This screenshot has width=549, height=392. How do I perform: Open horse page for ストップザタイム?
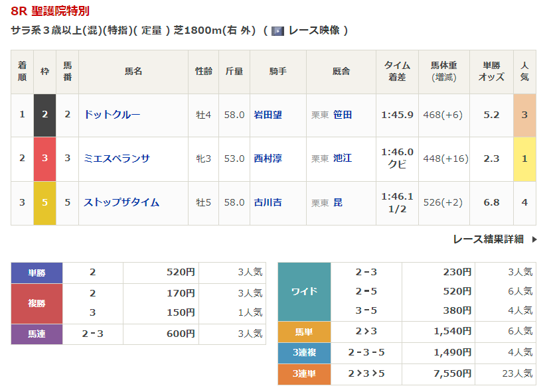tap(121, 202)
